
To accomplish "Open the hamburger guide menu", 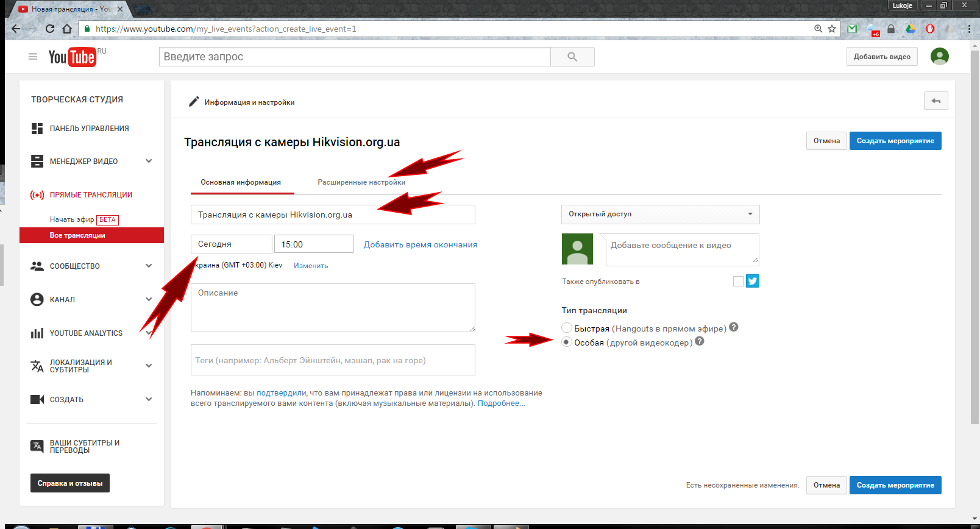I will pyautogui.click(x=33, y=57).
